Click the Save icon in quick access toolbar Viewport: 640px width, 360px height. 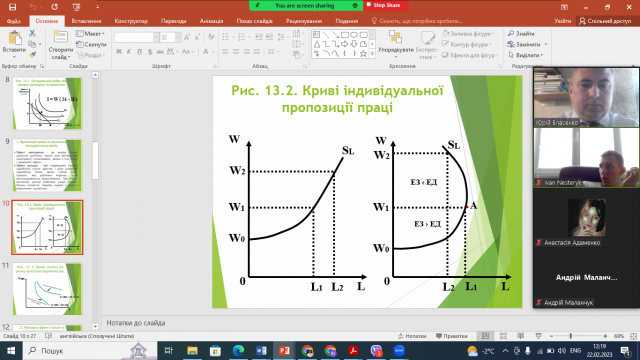(x=12, y=7)
